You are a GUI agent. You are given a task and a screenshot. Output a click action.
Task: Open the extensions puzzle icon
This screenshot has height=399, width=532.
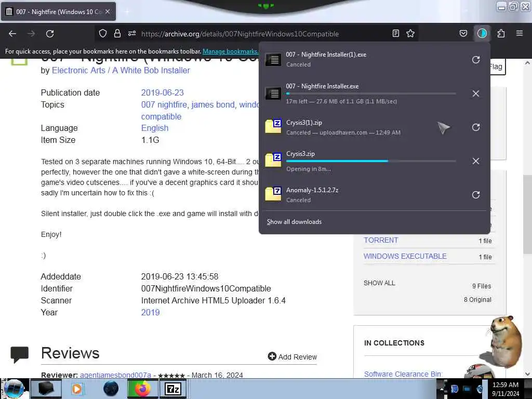pyautogui.click(x=501, y=33)
